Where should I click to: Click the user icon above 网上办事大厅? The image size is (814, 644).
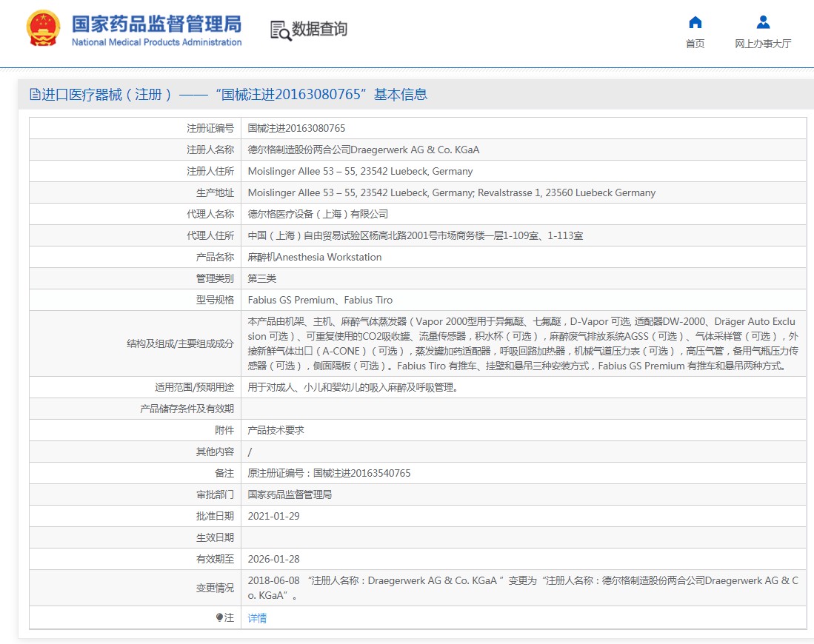coord(763,22)
